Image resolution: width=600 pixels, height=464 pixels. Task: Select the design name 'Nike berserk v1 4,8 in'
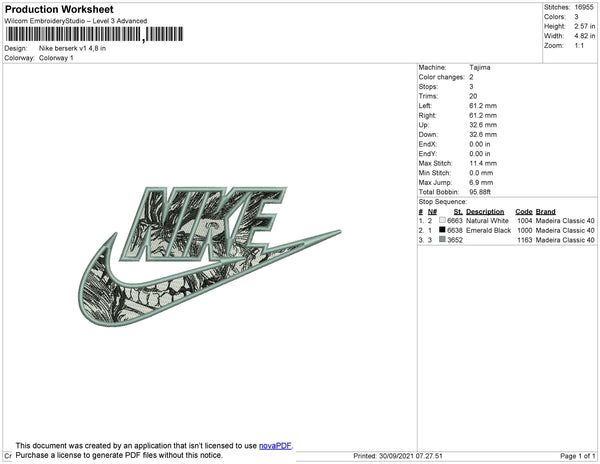(72, 48)
